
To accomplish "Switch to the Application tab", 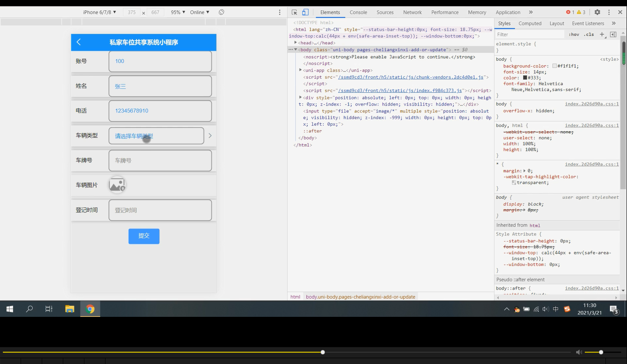I will click(x=508, y=12).
